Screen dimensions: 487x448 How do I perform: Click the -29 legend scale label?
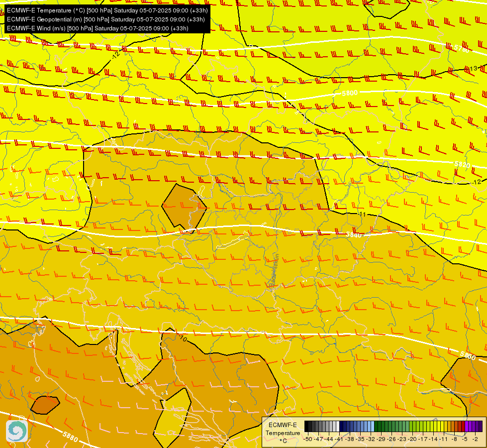(381, 439)
